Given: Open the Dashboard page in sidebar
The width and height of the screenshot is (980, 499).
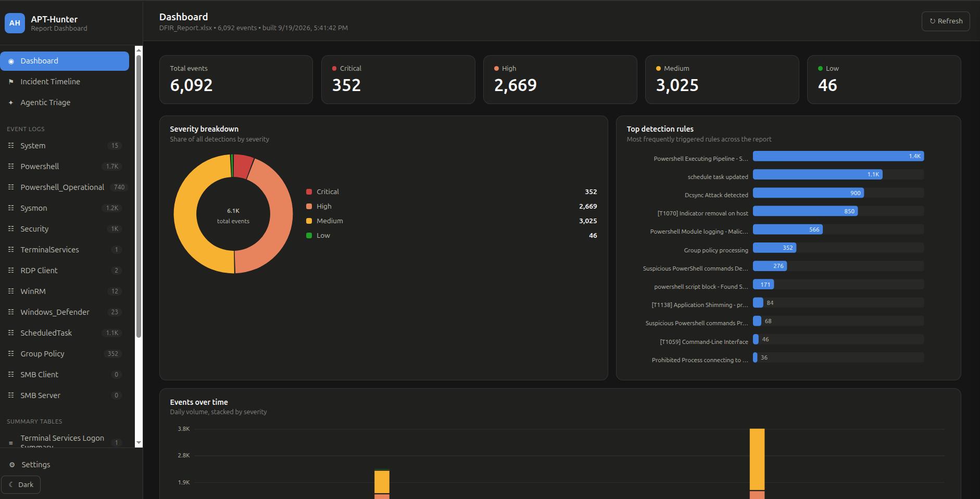Looking at the screenshot, I should [x=65, y=61].
